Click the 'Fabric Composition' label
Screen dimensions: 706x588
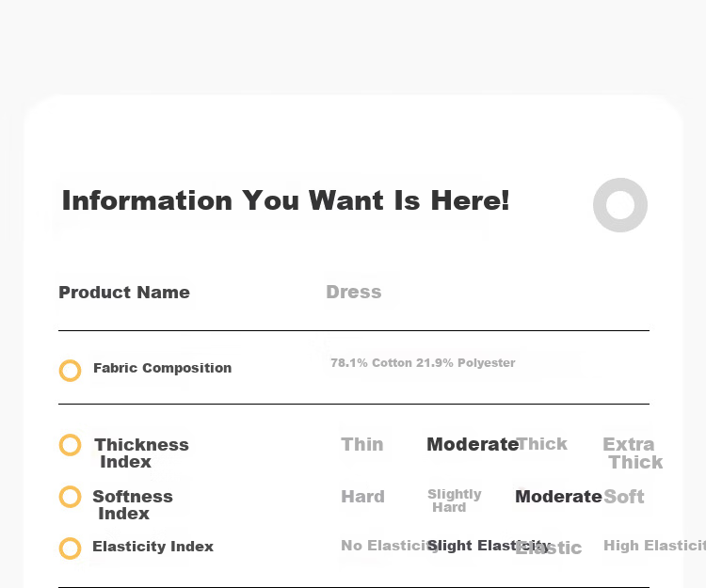(163, 368)
